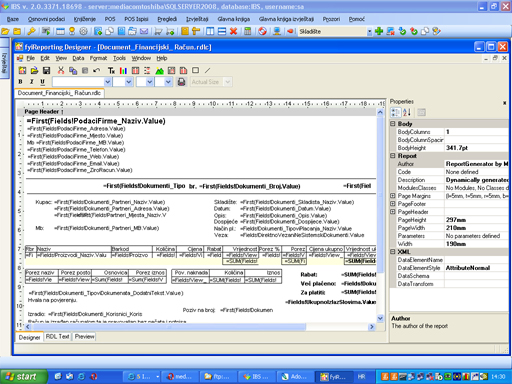Click the red X delete icon in IBS toolbar
This screenshot has height=384, width=512.
(x=234, y=31)
